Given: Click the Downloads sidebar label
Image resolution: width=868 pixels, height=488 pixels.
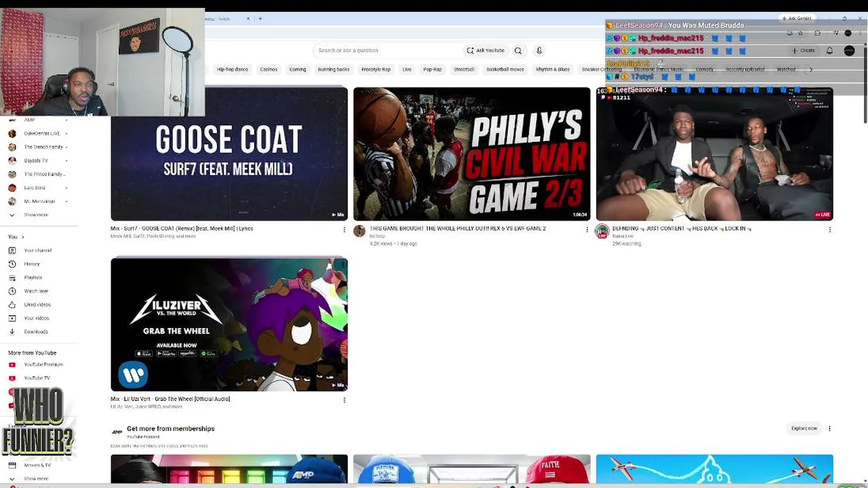Looking at the screenshot, I should pyautogui.click(x=36, y=331).
